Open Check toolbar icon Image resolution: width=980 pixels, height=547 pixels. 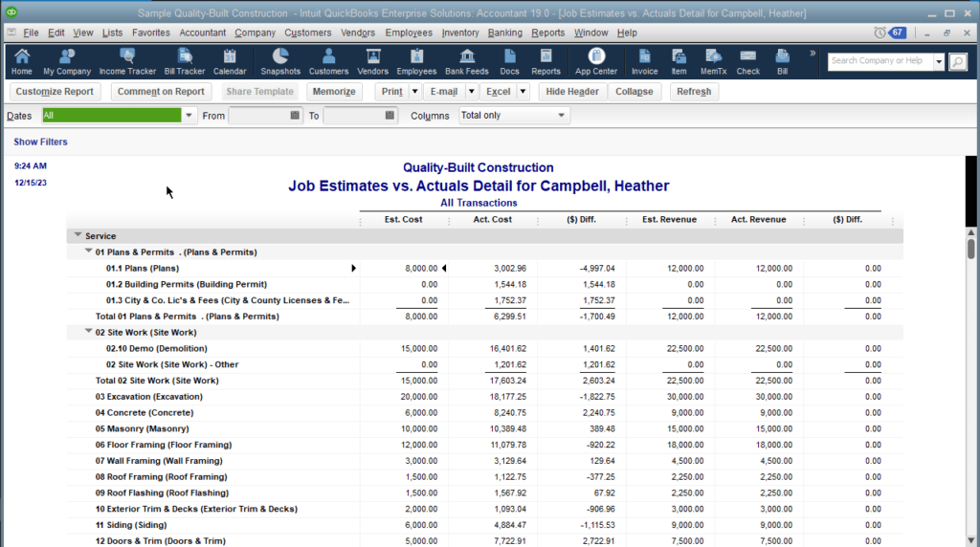tap(748, 62)
